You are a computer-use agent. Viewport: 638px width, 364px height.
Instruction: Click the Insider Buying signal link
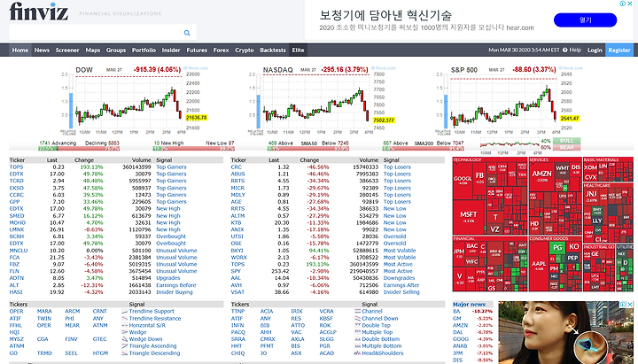coord(175,292)
